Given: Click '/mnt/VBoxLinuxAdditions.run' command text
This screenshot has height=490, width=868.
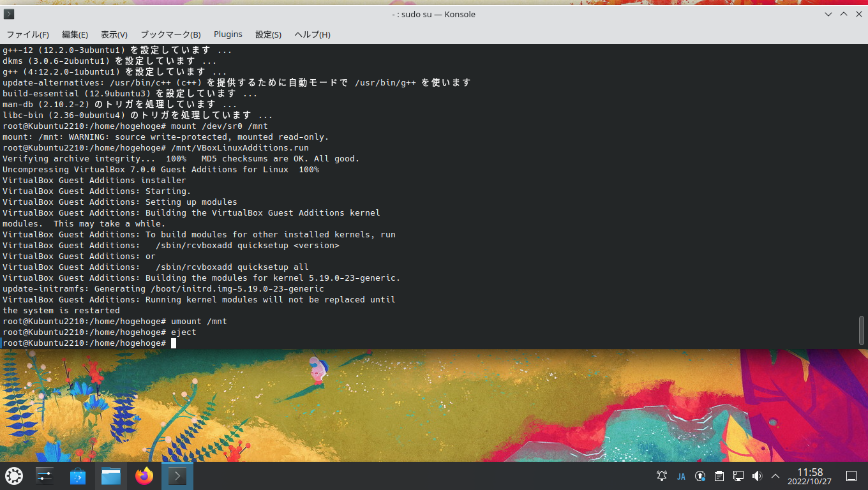Looking at the screenshot, I should coord(240,148).
